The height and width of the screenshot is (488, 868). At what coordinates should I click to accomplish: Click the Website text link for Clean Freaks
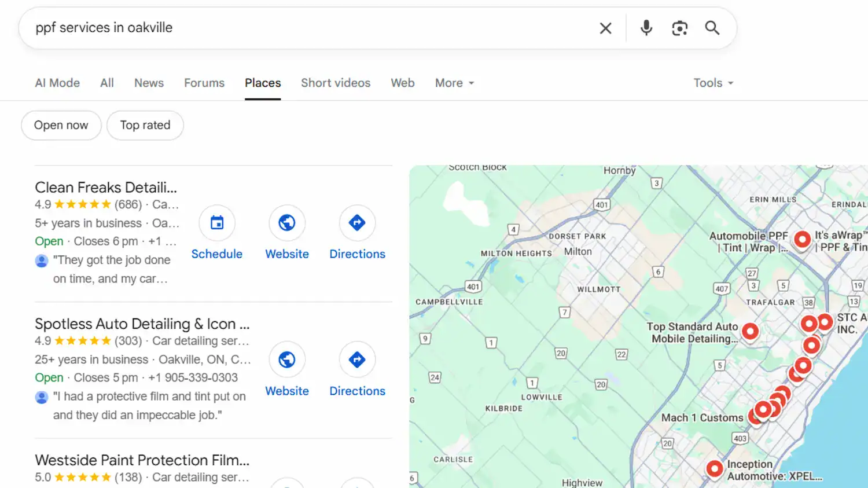coord(287,254)
